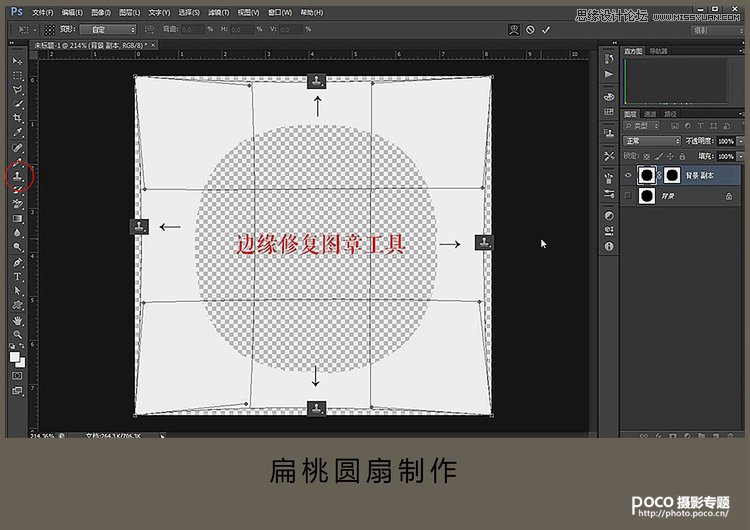Select the Rectangular Marquee tool
The image size is (750, 530).
coord(17,76)
